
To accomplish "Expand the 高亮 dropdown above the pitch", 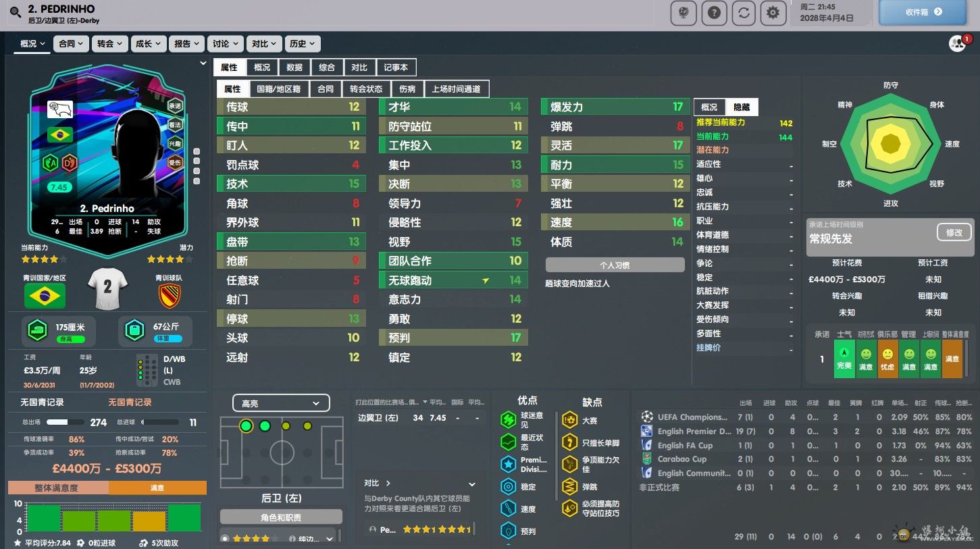I will click(x=281, y=403).
